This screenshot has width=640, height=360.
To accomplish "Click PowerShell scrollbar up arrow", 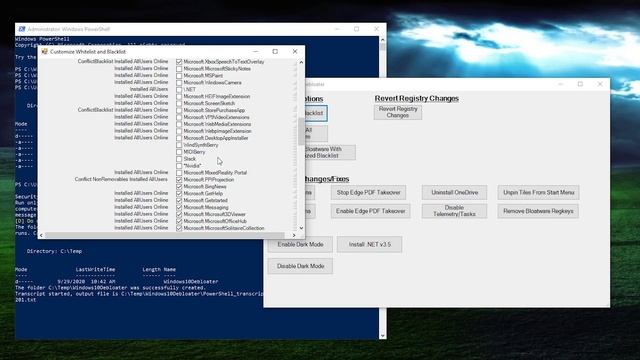I will coord(382,40).
